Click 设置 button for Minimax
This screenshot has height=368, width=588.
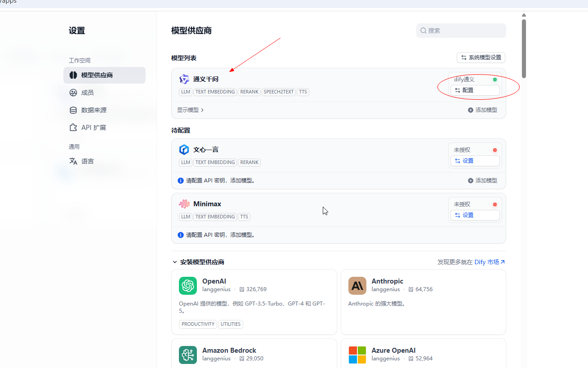[475, 215]
